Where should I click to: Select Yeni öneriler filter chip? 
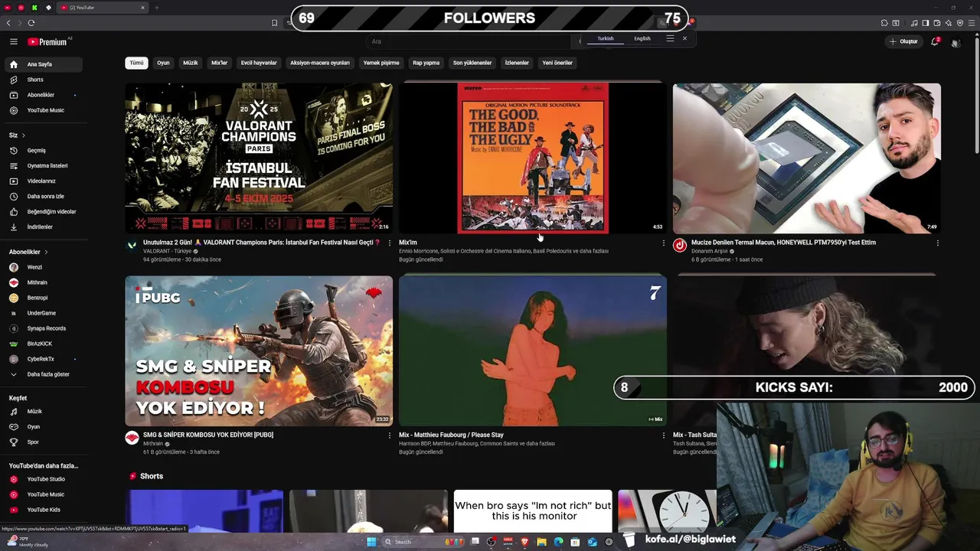pyautogui.click(x=557, y=63)
